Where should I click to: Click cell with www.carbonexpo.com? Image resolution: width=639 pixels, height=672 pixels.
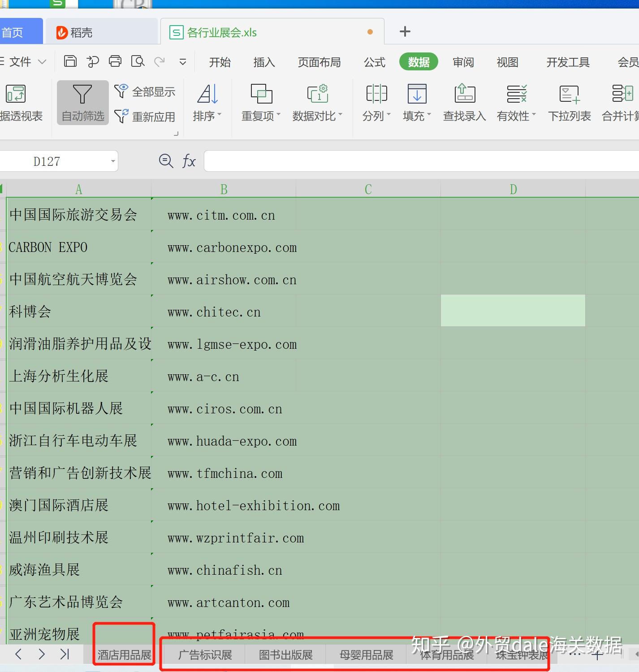point(224,247)
